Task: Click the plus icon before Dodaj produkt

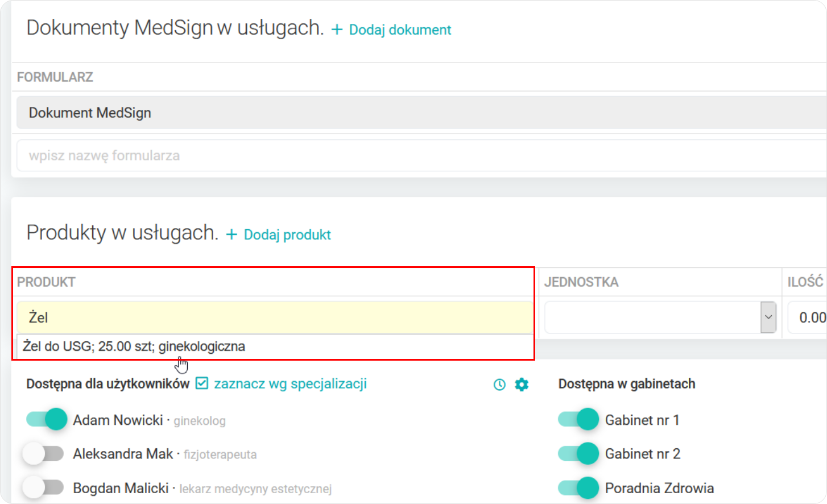Action: point(231,234)
